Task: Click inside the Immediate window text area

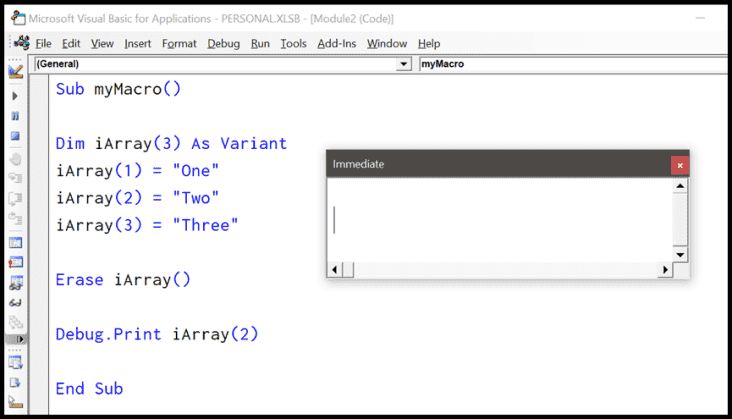Action: tap(500, 220)
